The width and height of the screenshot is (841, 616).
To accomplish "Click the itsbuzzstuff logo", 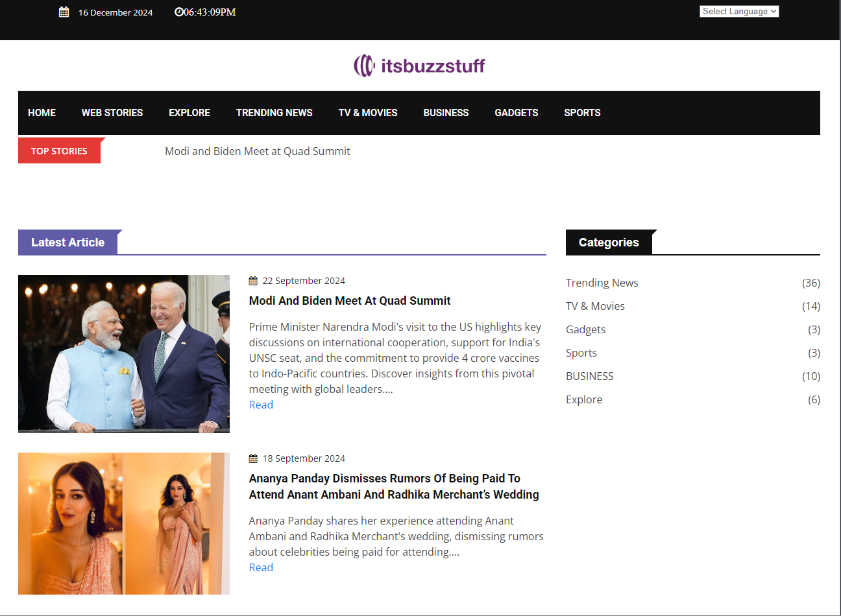I will pyautogui.click(x=419, y=65).
